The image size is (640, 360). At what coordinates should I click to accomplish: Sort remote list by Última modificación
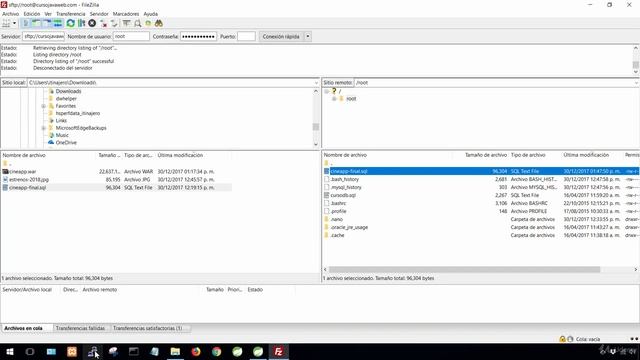click(x=586, y=155)
